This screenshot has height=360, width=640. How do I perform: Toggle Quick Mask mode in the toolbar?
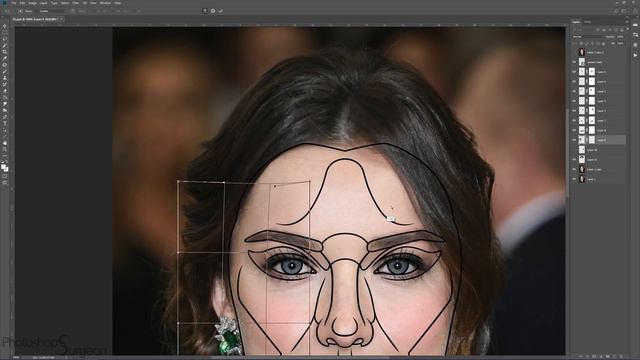point(4,176)
